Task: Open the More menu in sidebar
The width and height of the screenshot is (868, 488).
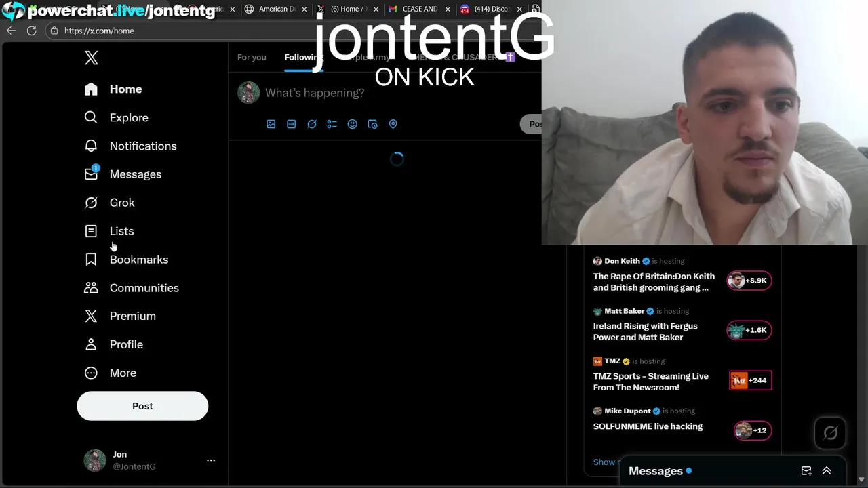Action: click(x=110, y=373)
